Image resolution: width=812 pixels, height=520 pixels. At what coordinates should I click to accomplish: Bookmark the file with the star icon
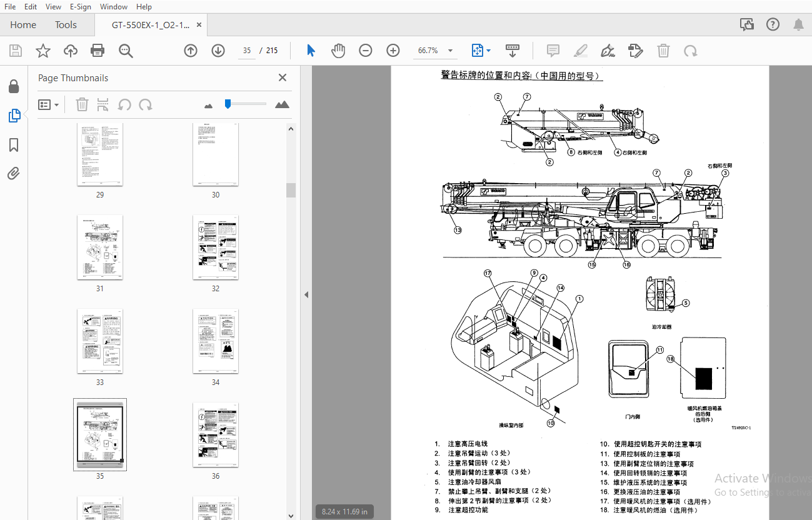(43, 51)
